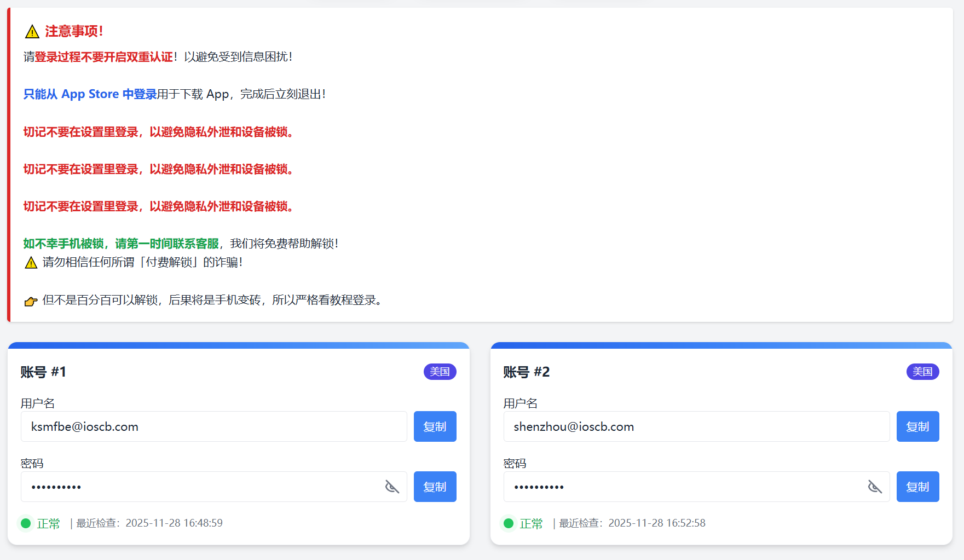Show password for account #1

coord(392,487)
